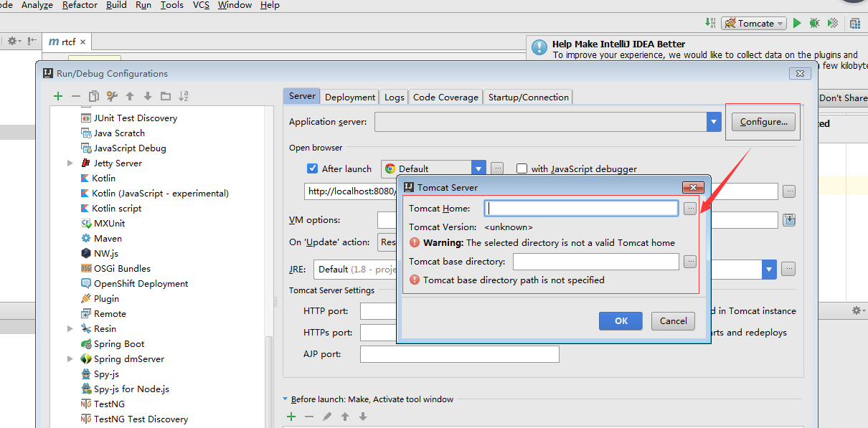
Task: Click the Make project build icon
Action: [x=709, y=23]
